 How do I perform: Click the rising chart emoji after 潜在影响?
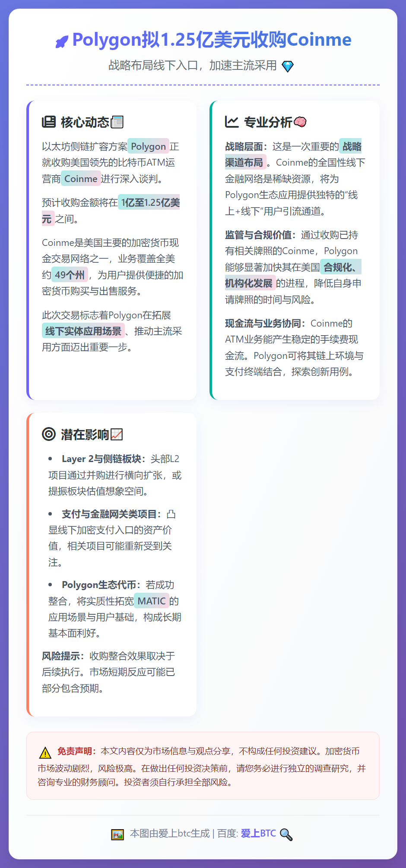[x=117, y=434]
